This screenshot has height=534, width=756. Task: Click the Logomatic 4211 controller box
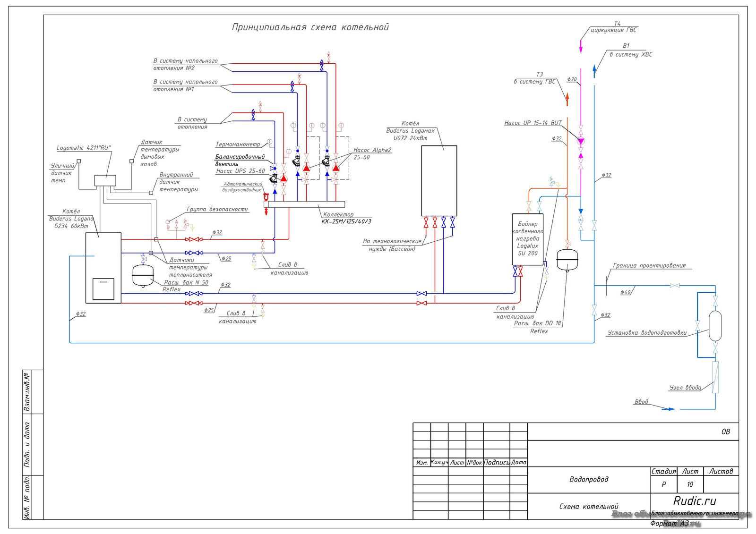click(x=105, y=180)
